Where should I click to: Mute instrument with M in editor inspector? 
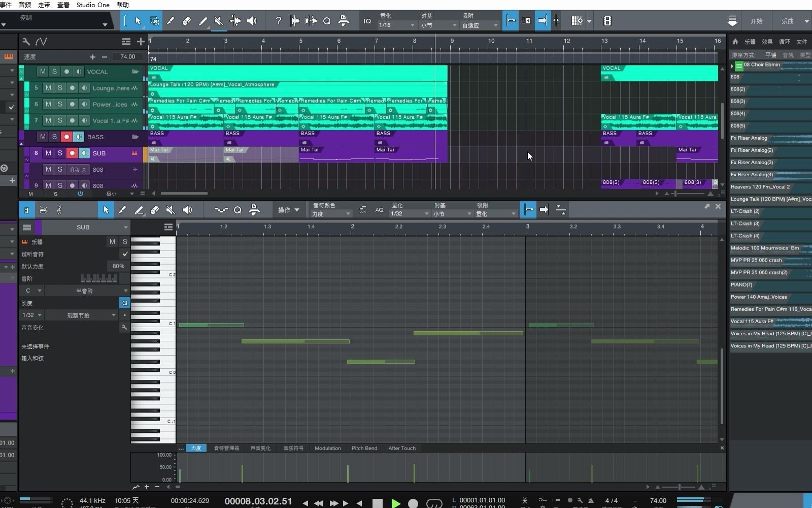click(112, 241)
